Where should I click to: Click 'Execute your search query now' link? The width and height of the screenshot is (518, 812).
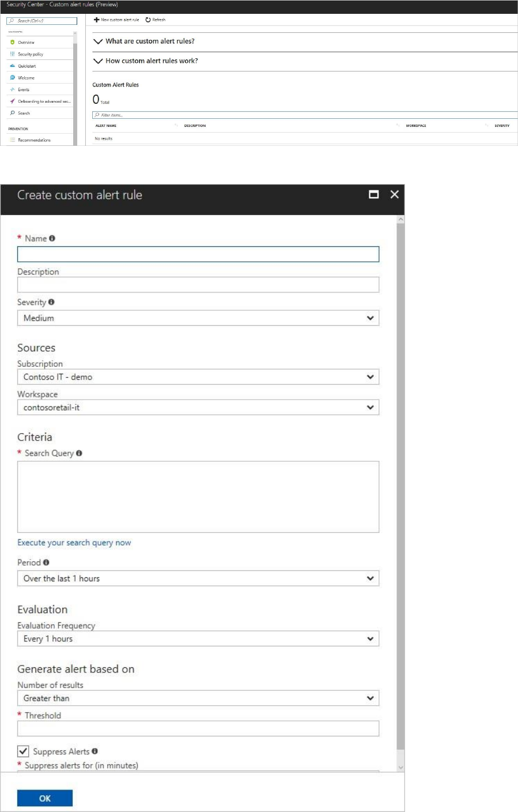tap(74, 543)
